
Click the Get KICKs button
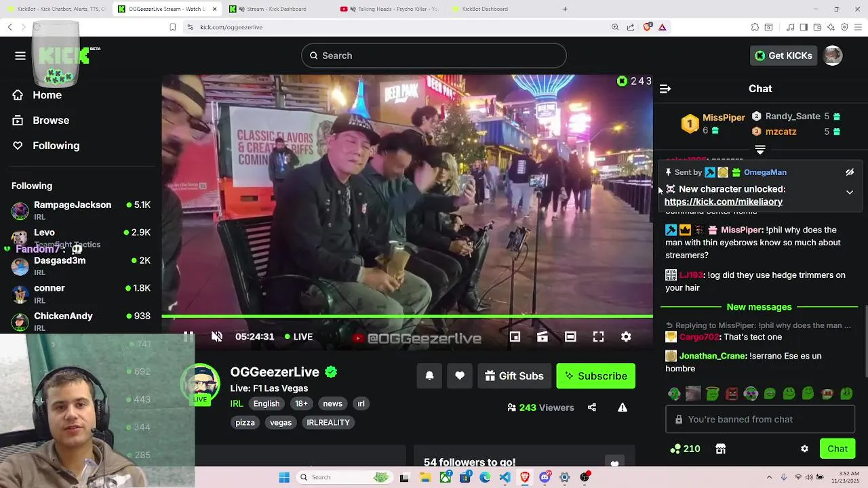pos(784,56)
